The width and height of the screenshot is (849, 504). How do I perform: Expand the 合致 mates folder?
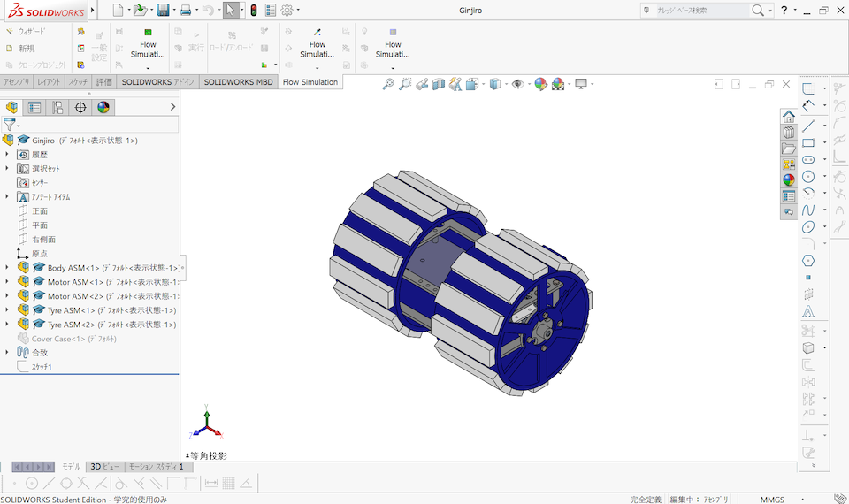click(x=7, y=352)
